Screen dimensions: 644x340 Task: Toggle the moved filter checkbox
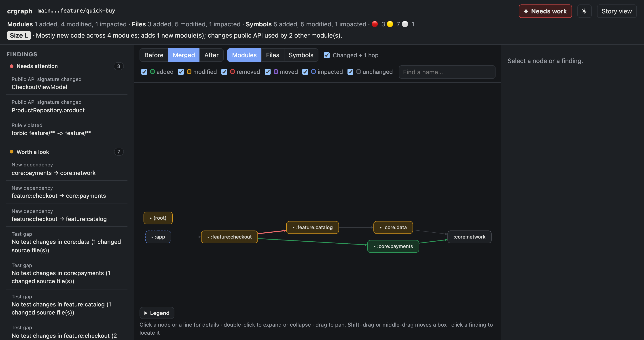[x=267, y=72]
